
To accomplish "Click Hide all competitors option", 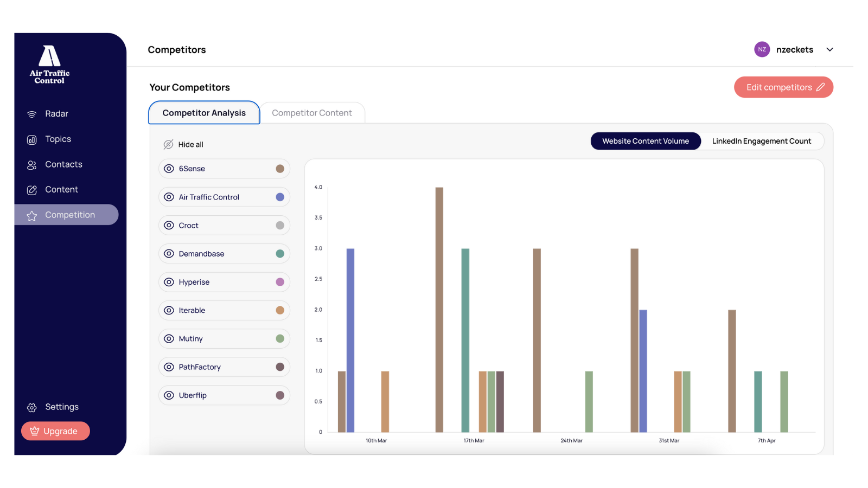I will 183,145.
